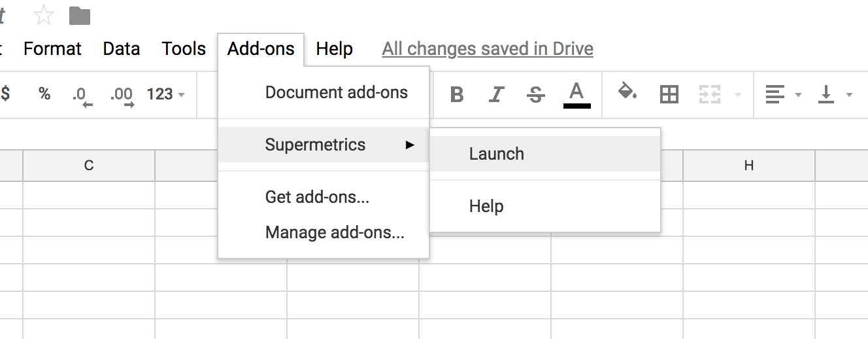Viewport: 868px width, 339px height.
Task: Click All changes saved in Drive link
Action: coord(488,49)
